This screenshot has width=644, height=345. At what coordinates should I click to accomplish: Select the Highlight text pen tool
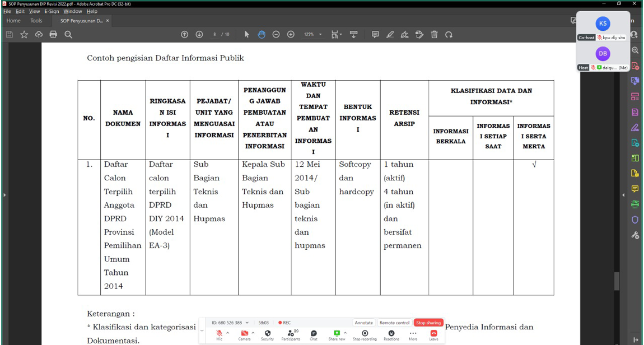[x=390, y=35]
